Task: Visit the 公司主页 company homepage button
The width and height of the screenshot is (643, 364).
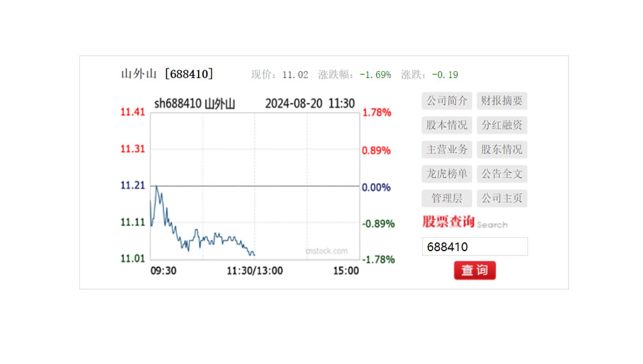Action: click(501, 198)
